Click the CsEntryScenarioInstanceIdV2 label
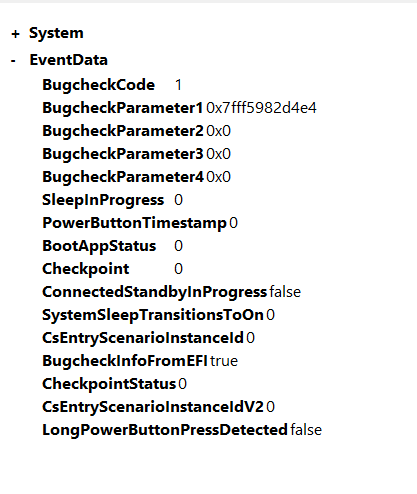Screen dimensions: 417x494 pos(153,407)
